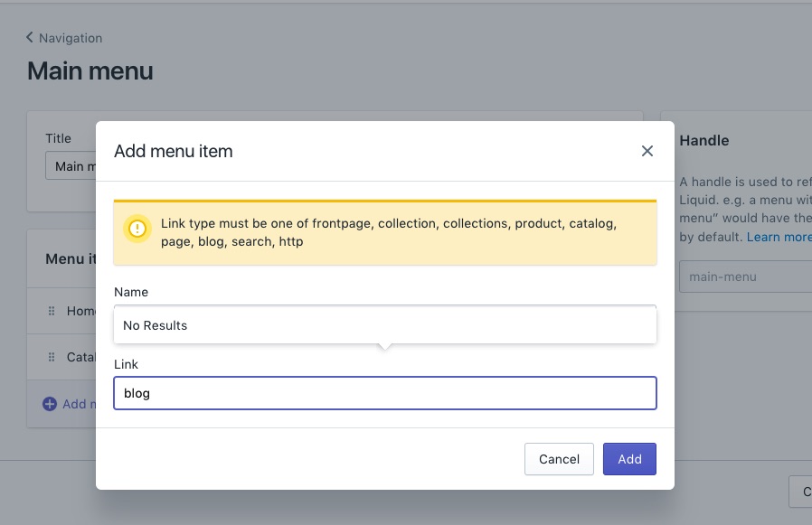Click the Title field containing Main

(71, 165)
